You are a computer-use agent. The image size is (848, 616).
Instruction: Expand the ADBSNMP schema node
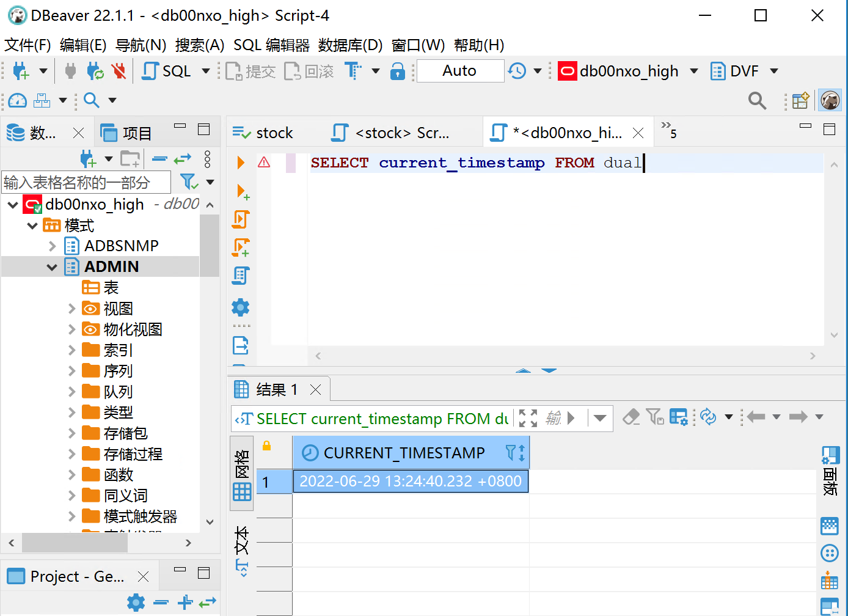[52, 246]
